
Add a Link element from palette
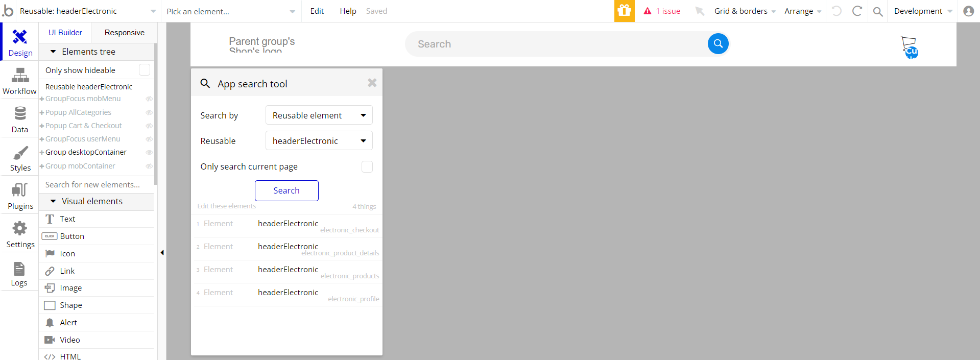[x=97, y=271]
